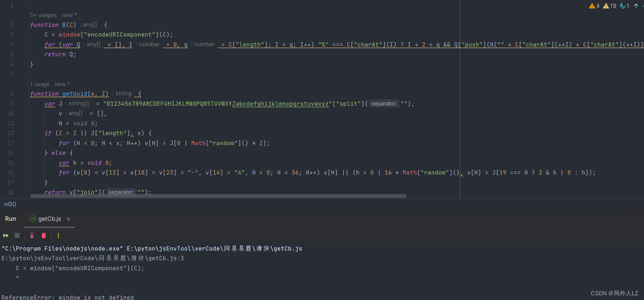Click the ': string' return type hint on line 8
The image size is (644, 300).
pos(122,94)
